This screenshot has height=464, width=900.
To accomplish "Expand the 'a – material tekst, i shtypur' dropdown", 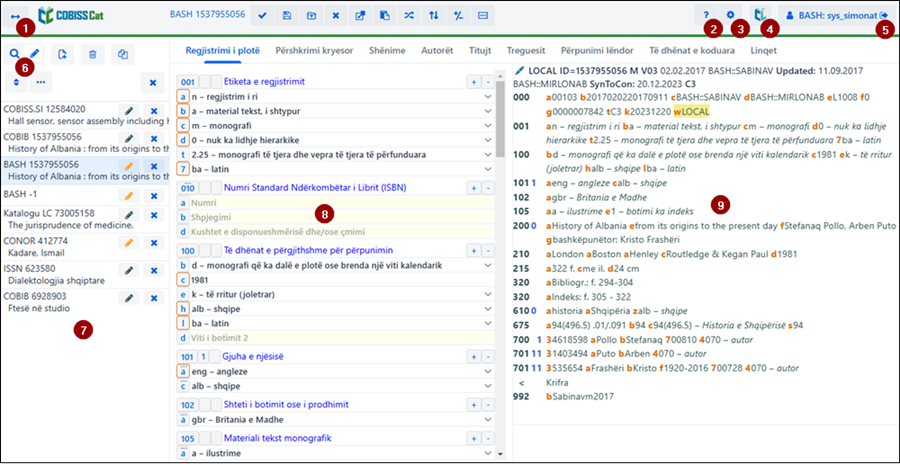I will click(x=488, y=111).
